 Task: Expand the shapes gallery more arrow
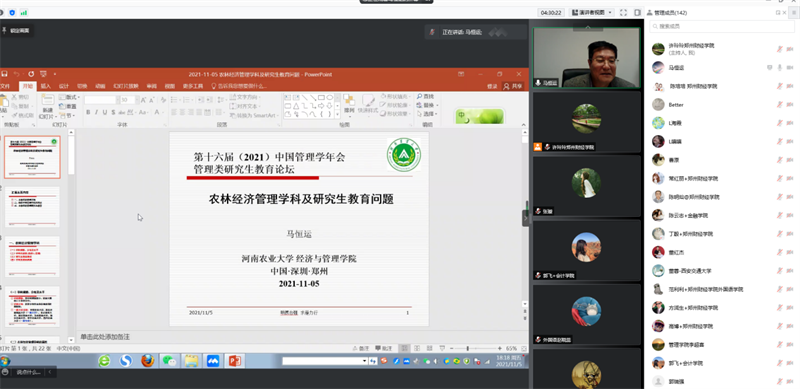point(337,115)
